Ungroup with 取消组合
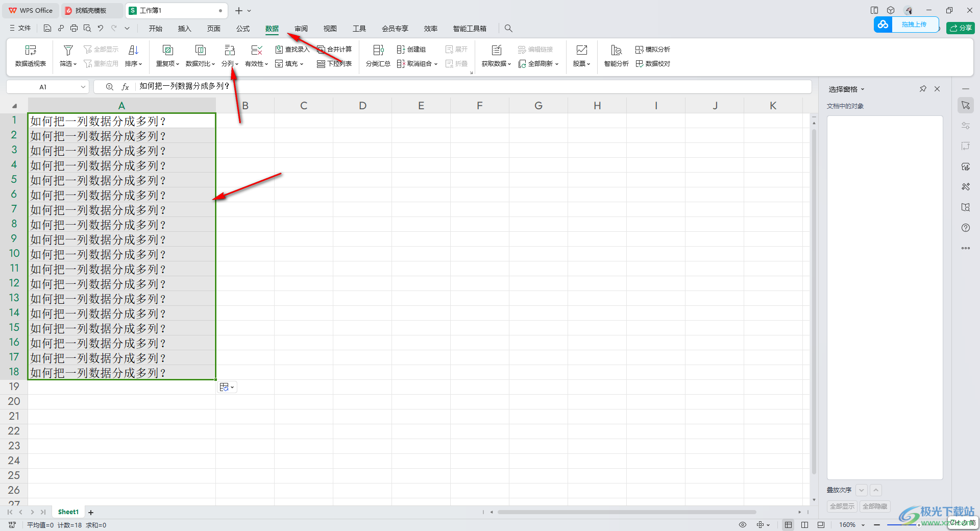The height and width of the screenshot is (531, 980). (x=417, y=63)
